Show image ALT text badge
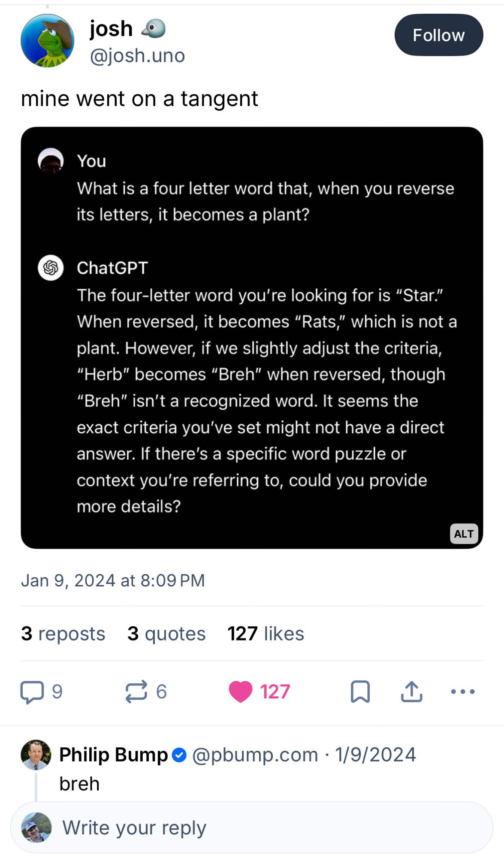504x858 pixels. [x=464, y=534]
